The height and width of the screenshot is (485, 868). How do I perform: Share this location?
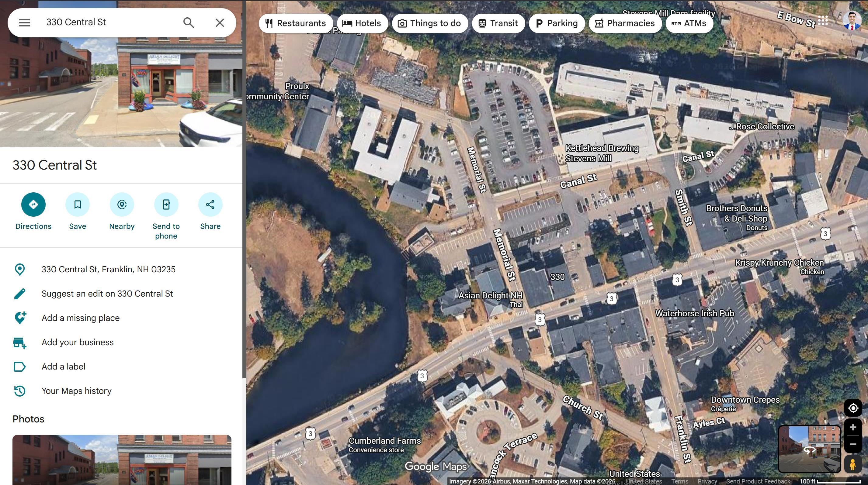pos(210,212)
